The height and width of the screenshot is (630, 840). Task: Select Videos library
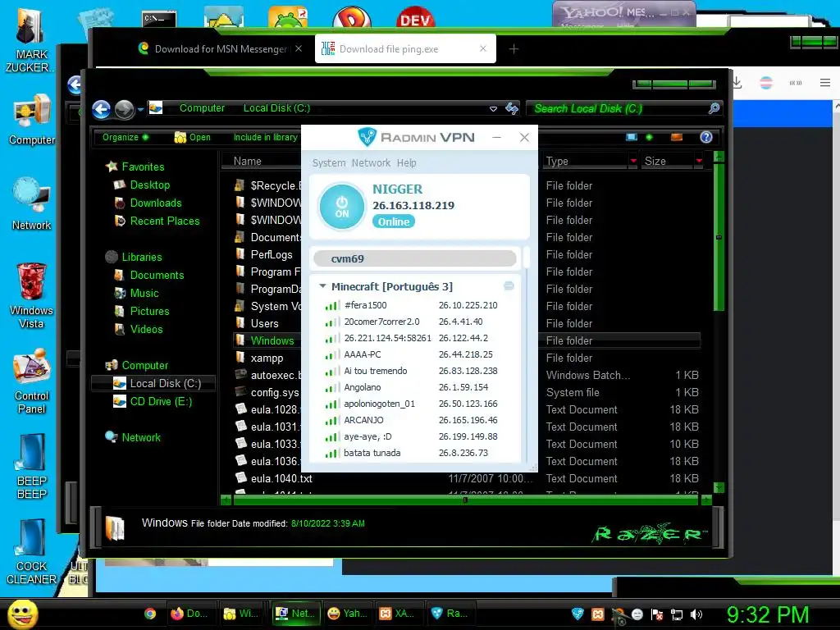146,330
